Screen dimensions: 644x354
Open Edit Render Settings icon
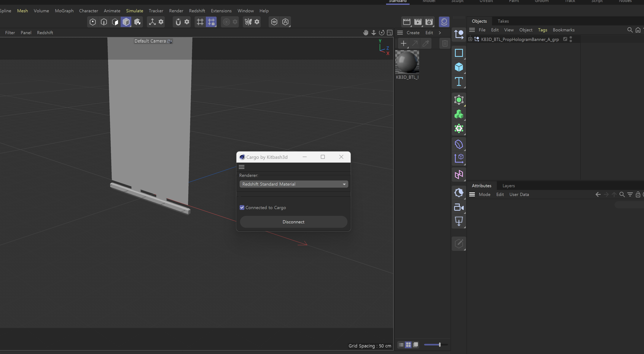429,22
